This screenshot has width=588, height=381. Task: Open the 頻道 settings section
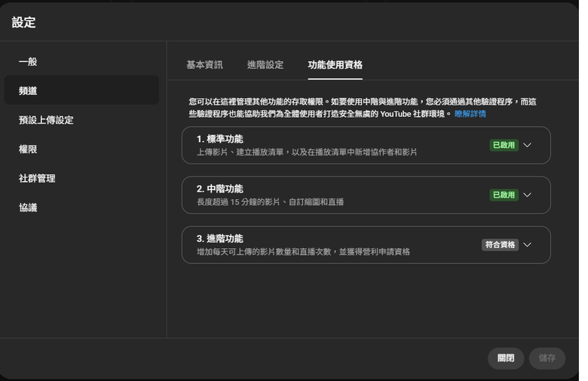click(83, 91)
